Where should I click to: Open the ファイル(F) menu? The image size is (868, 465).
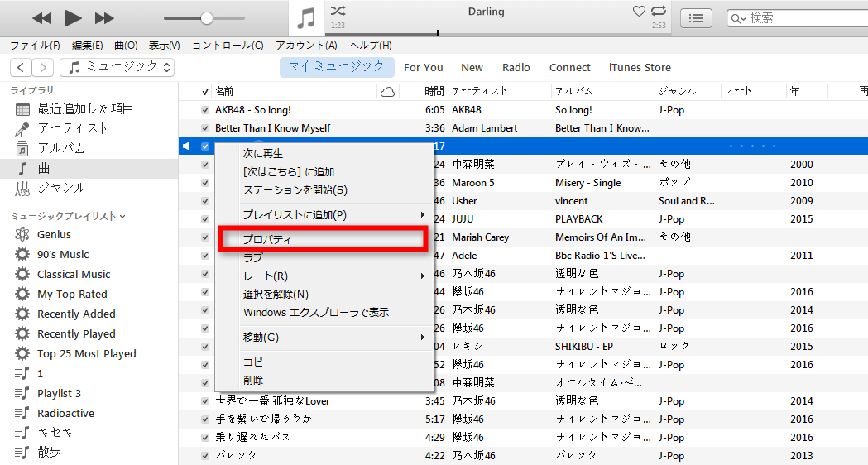click(x=35, y=46)
